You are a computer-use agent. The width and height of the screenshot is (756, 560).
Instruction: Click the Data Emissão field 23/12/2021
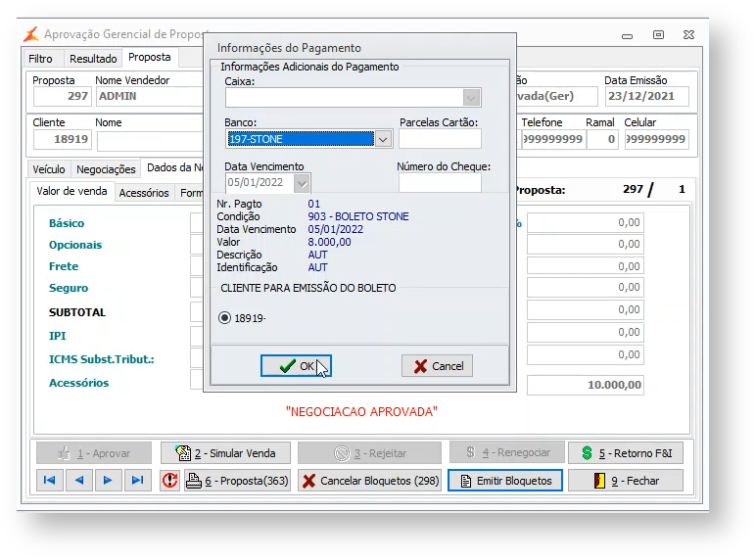click(647, 96)
